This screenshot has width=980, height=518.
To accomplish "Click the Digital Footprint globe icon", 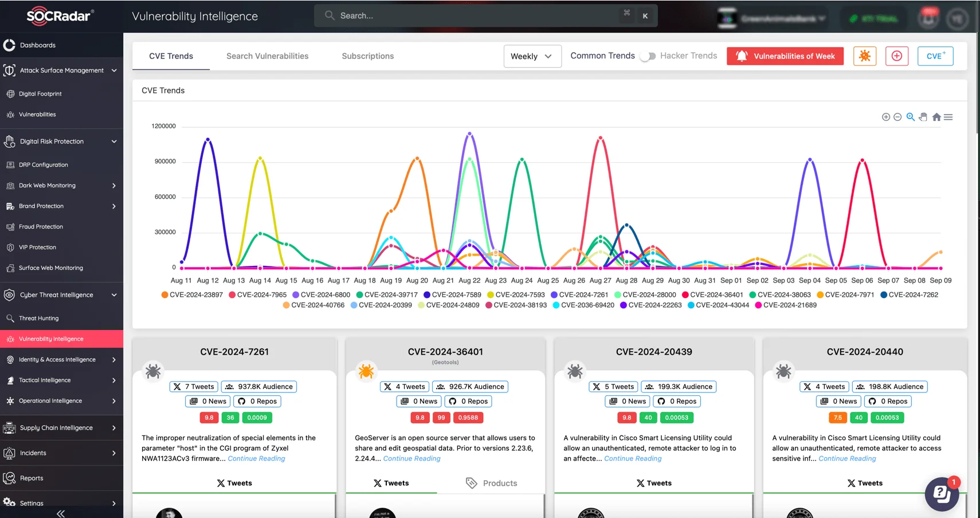I will click(10, 94).
